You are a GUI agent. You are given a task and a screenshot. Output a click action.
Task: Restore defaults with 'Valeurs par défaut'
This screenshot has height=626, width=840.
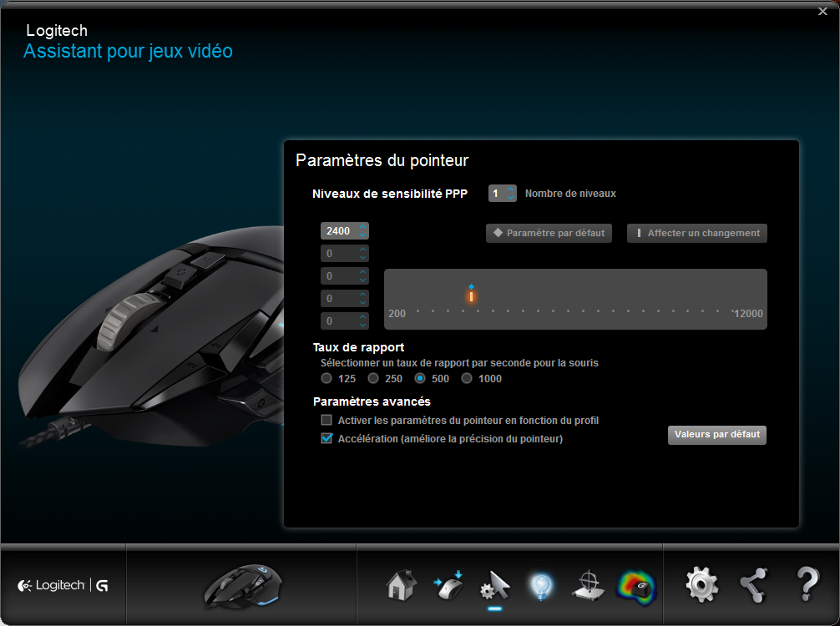716,435
